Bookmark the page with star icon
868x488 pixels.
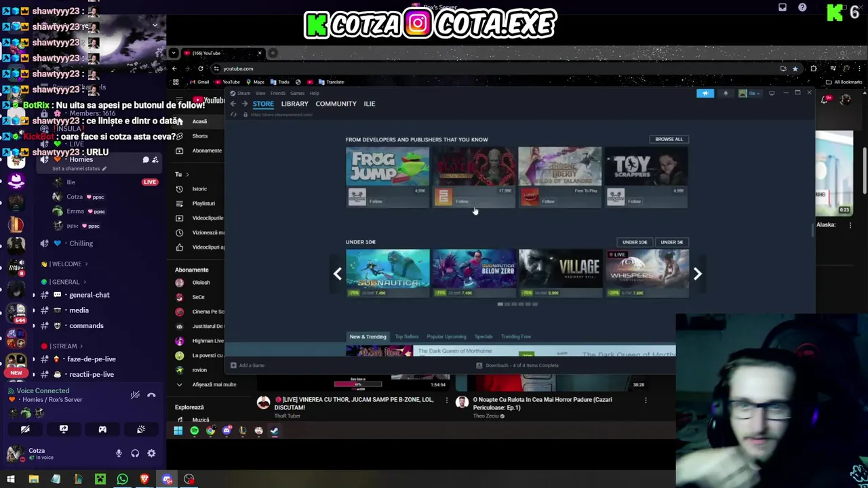pyautogui.click(x=795, y=68)
